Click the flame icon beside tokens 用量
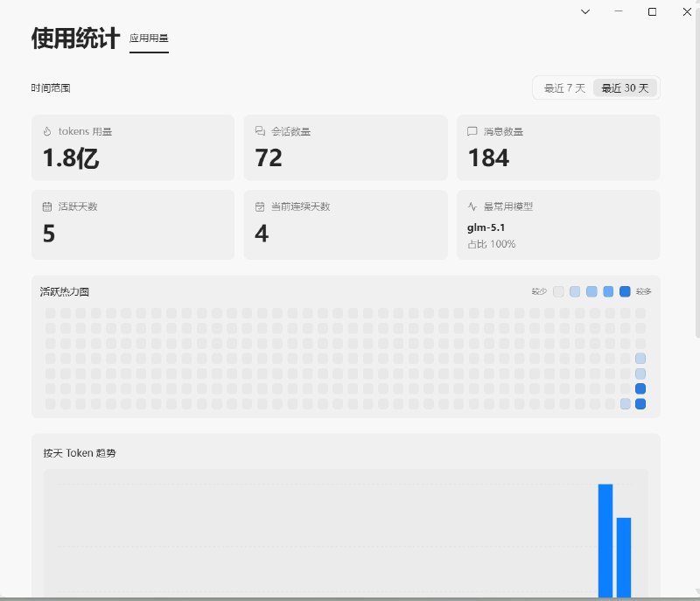Screen dimensions: 700x601 point(47,131)
